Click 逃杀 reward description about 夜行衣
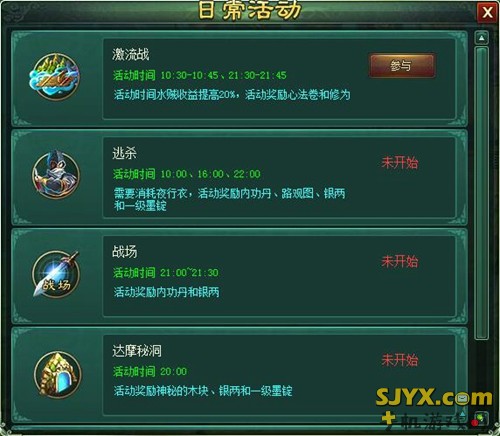500x436 pixels. [229, 199]
